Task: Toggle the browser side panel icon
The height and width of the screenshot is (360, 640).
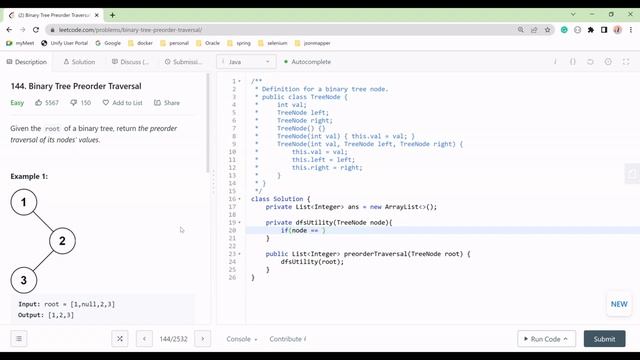Action: pos(604,30)
